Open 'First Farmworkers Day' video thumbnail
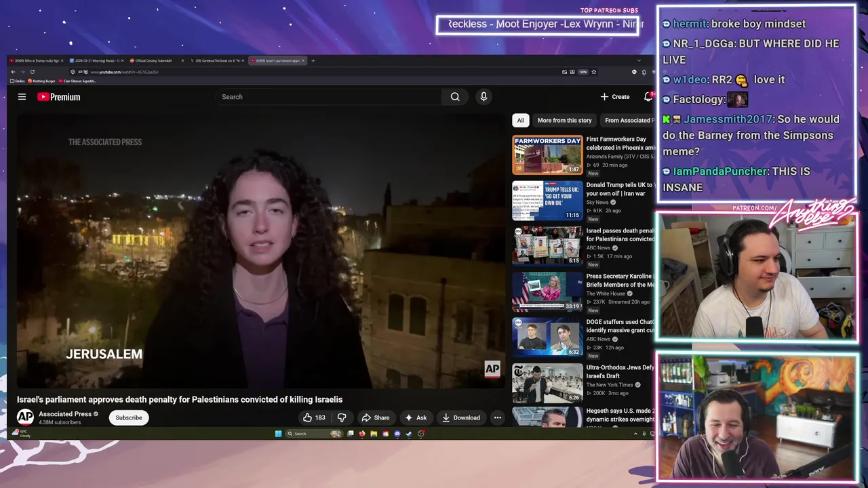Image resolution: width=868 pixels, height=488 pixels. (x=547, y=155)
